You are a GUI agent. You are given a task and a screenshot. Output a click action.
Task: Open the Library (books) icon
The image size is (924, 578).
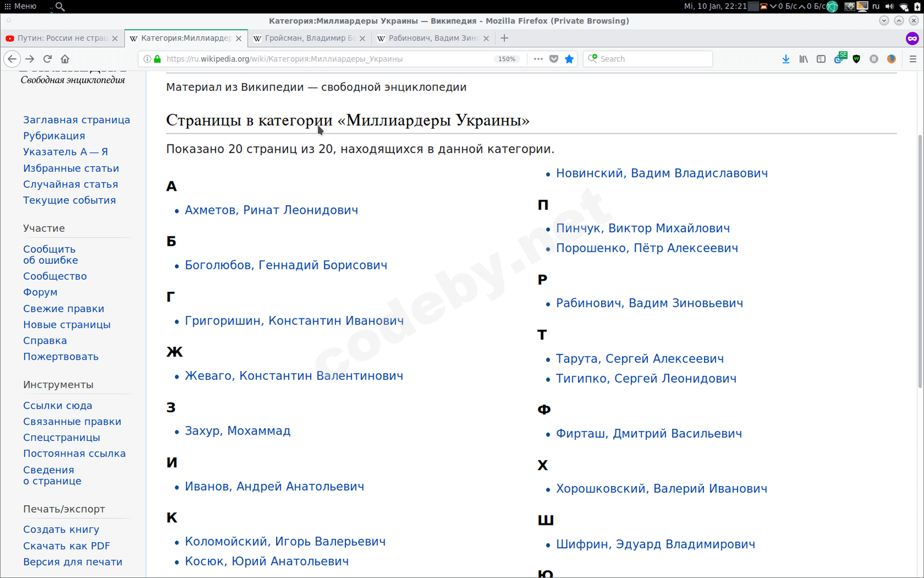[x=803, y=58]
